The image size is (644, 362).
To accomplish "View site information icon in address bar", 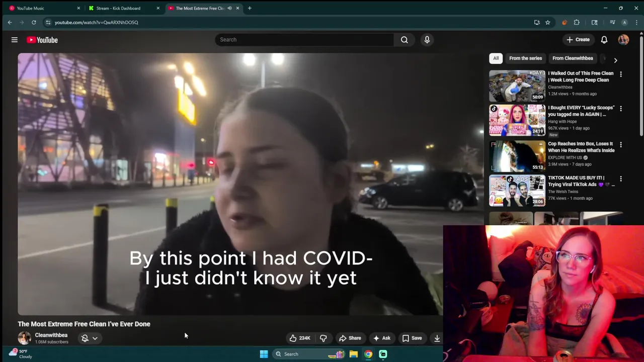I will click(48, 22).
